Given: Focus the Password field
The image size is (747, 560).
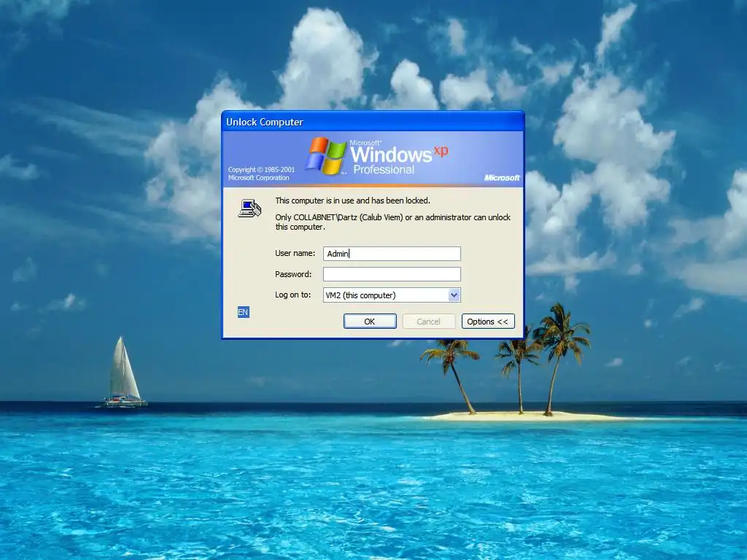Looking at the screenshot, I should pyautogui.click(x=392, y=274).
